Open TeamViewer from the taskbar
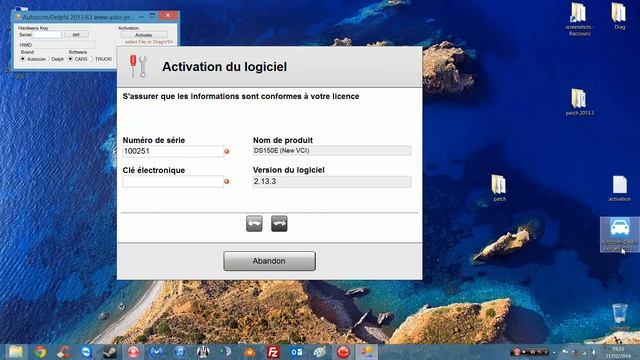Viewport: 640px width, 360px height. click(87, 352)
